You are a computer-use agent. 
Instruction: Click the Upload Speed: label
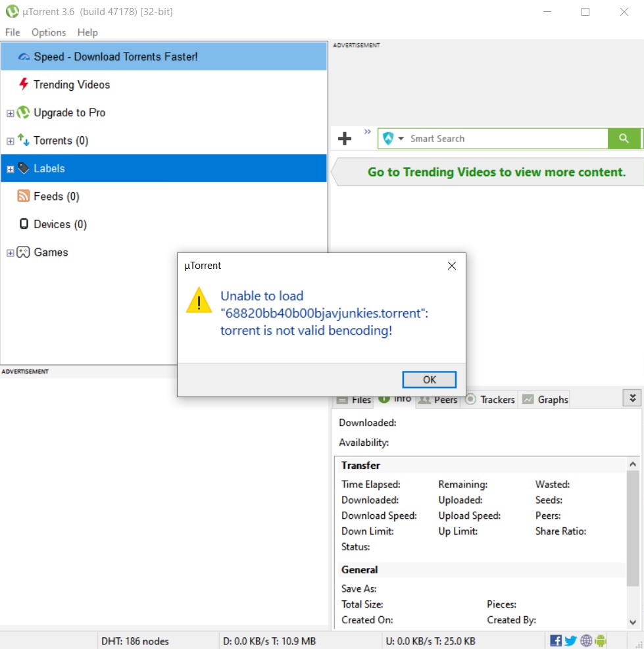(469, 516)
